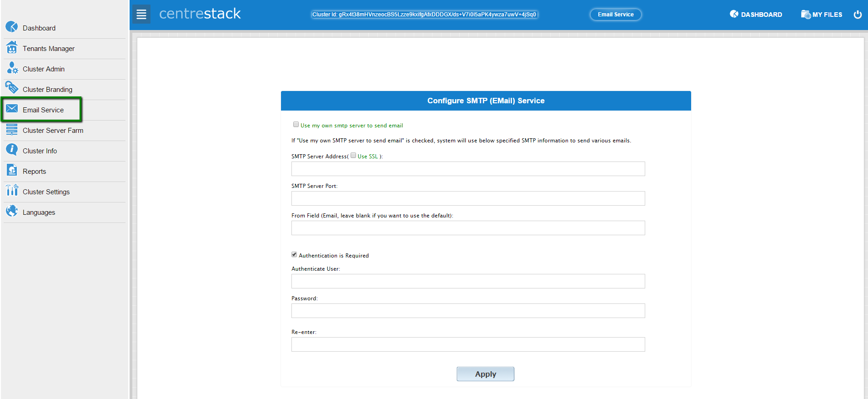Open Cluster Server Farm page
868x399 pixels.
coord(53,131)
